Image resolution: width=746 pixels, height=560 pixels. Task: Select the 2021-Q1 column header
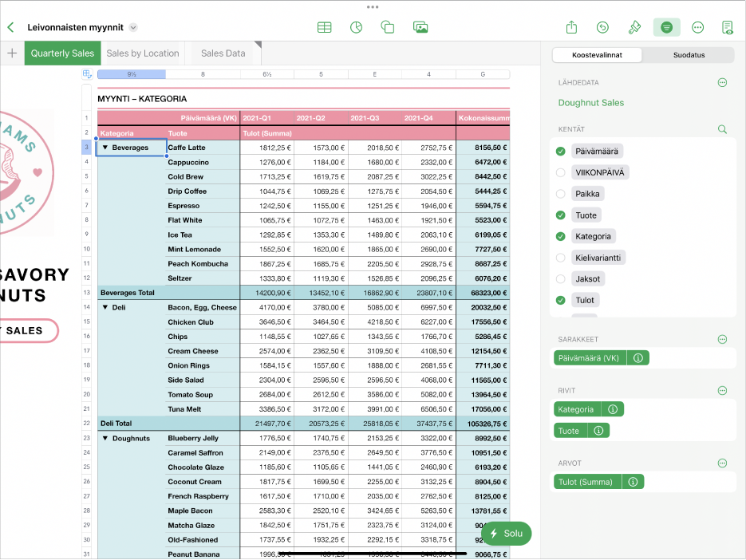267,118
